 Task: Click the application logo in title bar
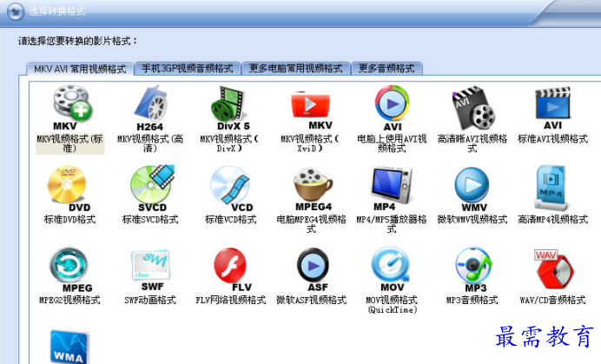coord(16,11)
